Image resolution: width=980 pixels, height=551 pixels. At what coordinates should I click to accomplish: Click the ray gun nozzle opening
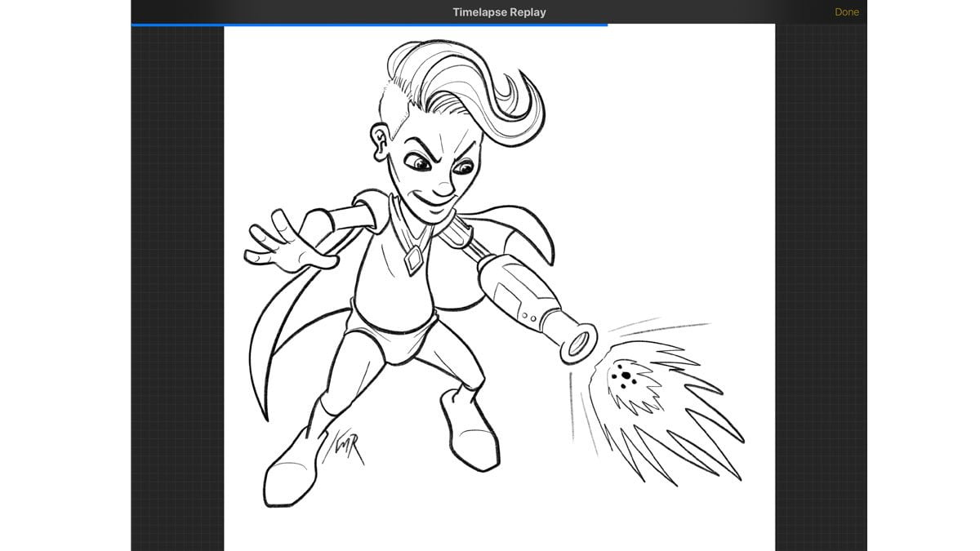click(578, 343)
